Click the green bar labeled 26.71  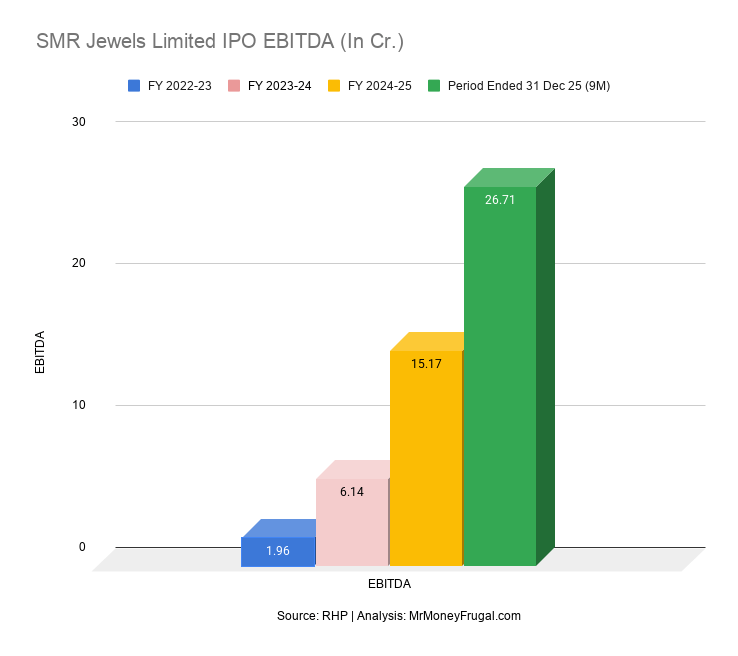tap(500, 376)
